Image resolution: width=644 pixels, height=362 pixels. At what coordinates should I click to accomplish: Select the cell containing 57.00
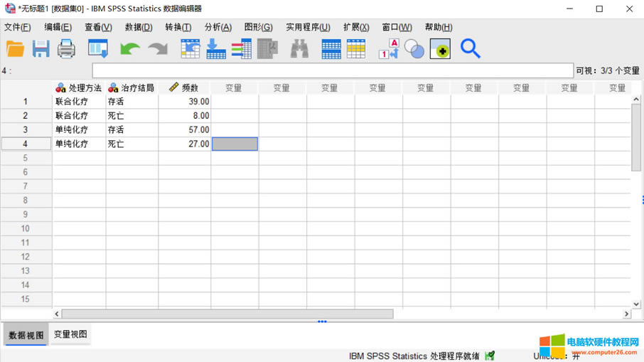tap(185, 129)
